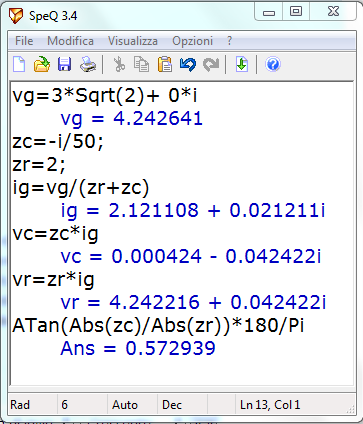The image size is (363, 424).
Task: Minimize the SpeQ window
Action: [269, 12]
